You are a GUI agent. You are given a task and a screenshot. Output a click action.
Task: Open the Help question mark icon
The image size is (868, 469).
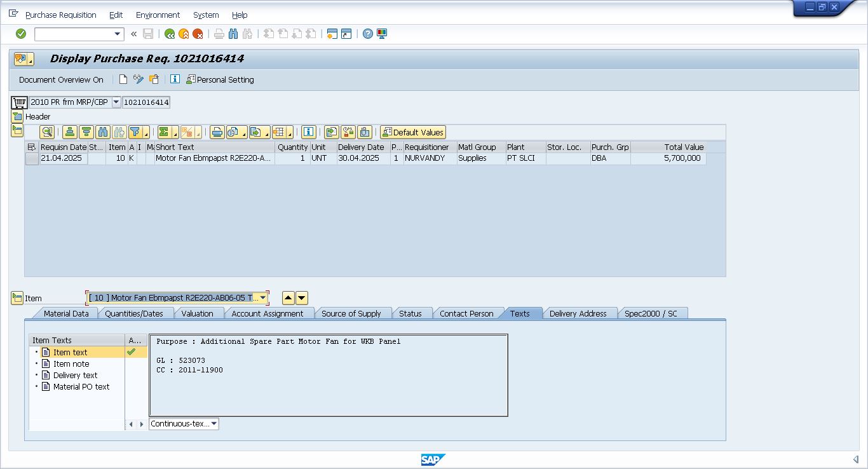click(368, 34)
